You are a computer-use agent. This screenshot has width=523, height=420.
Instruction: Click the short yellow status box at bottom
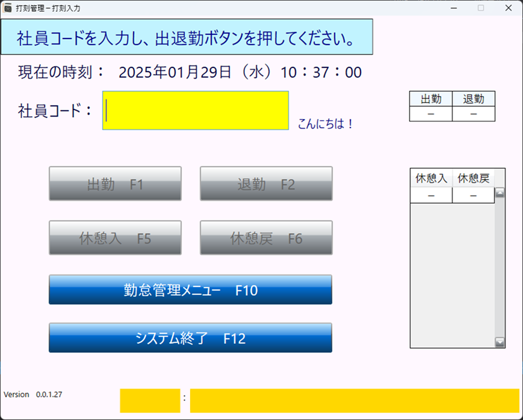coord(150,401)
